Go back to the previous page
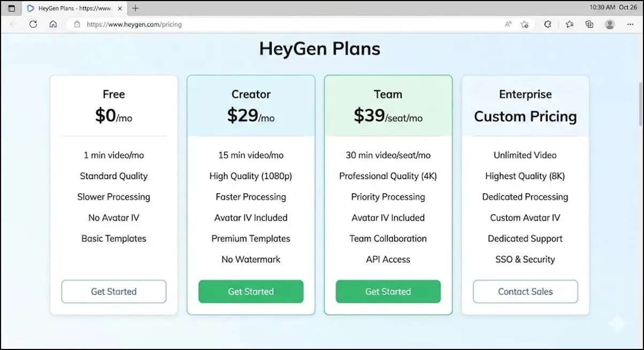The image size is (644, 350). pyautogui.click(x=12, y=24)
